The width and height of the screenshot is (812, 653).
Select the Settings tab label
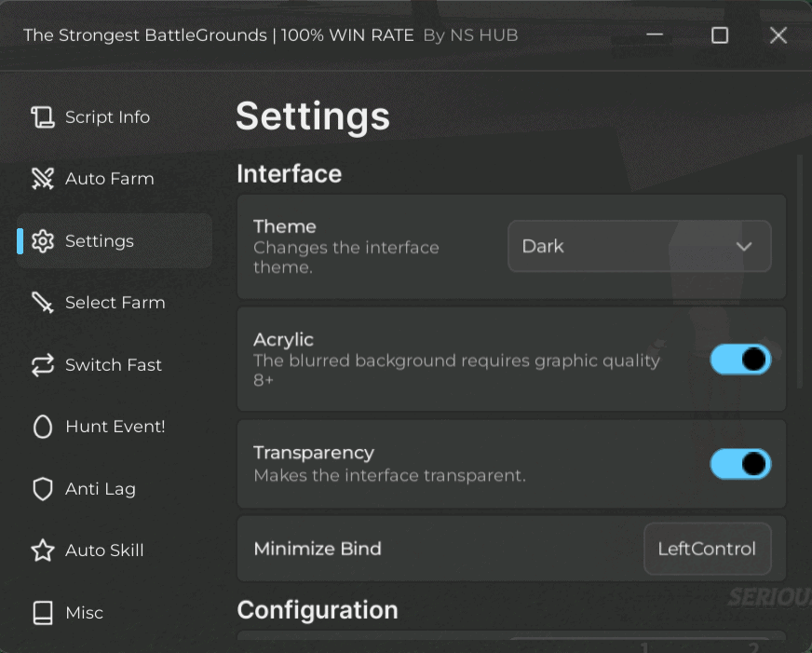coord(100,241)
